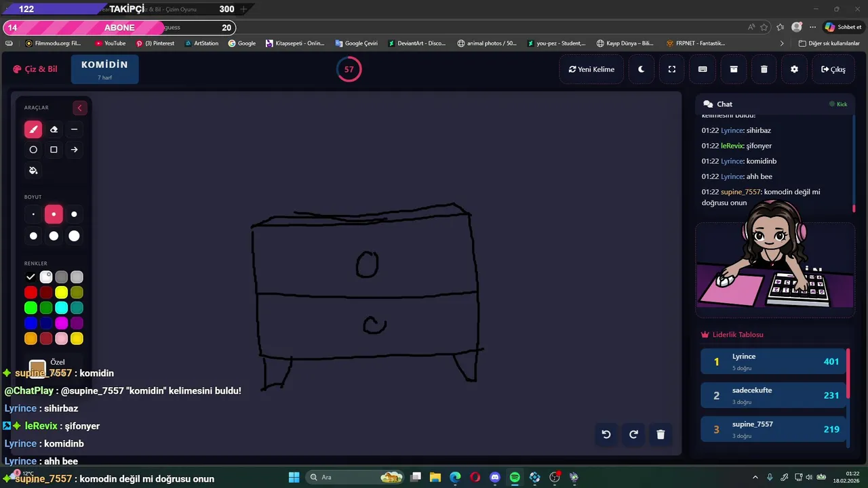The width and height of the screenshot is (868, 488).
Task: Select the arrow drawing tool
Action: 74,150
